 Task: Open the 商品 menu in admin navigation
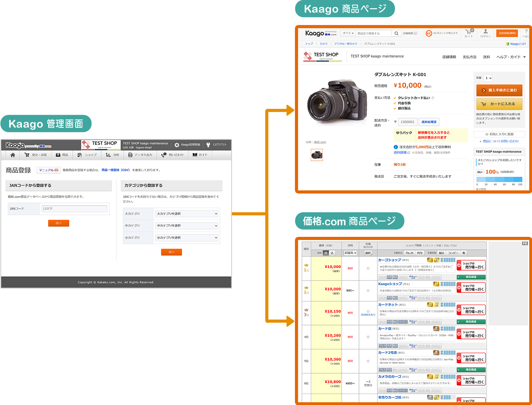click(62, 155)
